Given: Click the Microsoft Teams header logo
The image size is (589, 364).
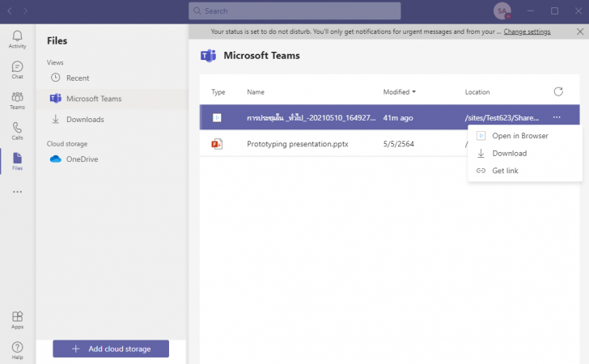Looking at the screenshot, I should [x=208, y=56].
